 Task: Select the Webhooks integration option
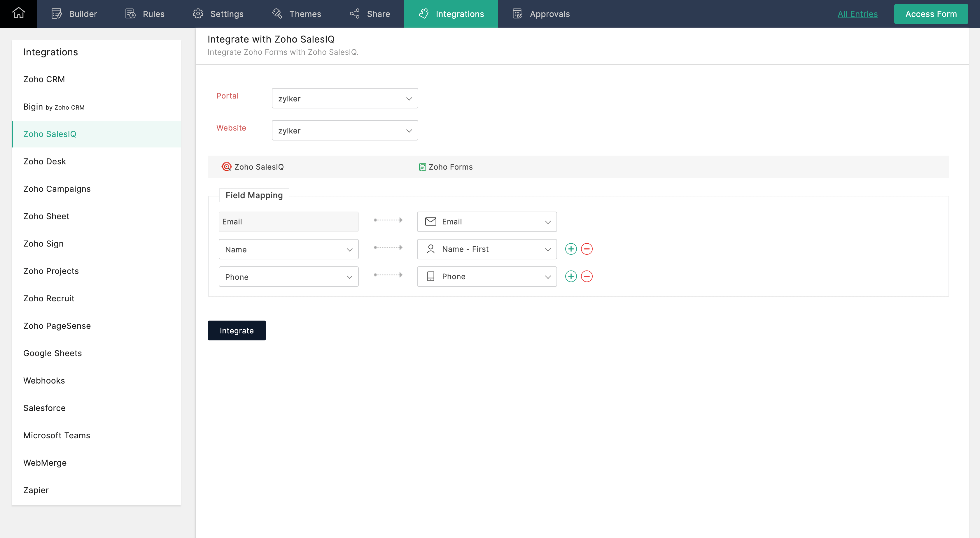tap(44, 380)
